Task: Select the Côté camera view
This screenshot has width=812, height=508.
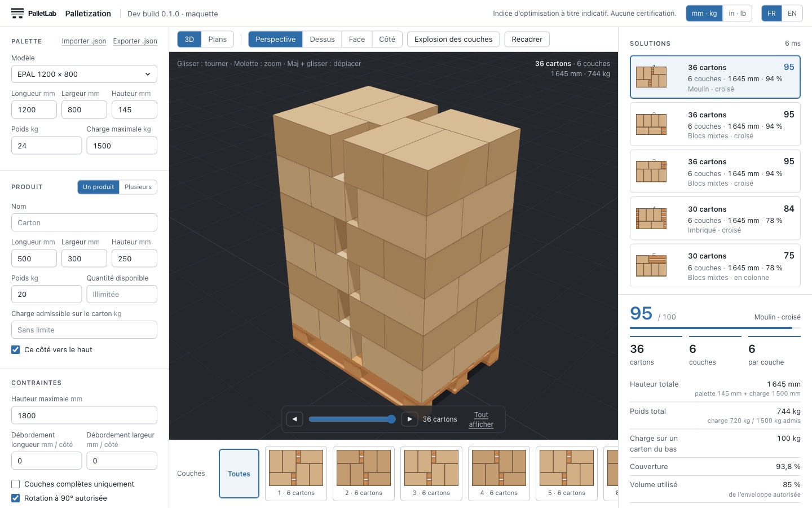Action: pyautogui.click(x=387, y=40)
